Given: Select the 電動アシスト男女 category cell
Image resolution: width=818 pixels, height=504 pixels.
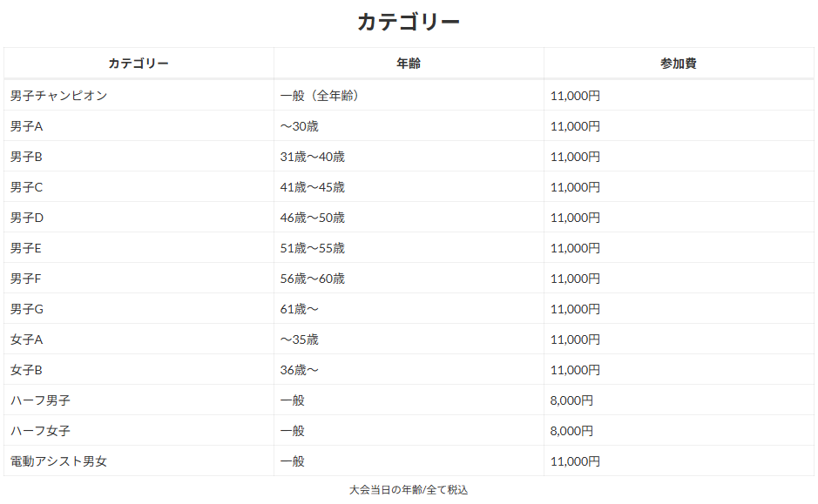Looking at the screenshot, I should 58,461.
